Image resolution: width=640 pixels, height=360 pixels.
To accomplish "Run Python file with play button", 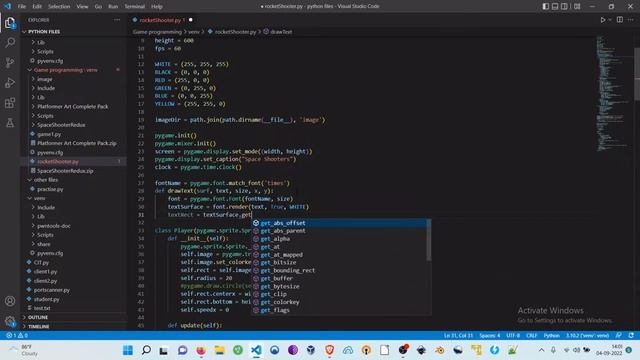I will [x=602, y=20].
